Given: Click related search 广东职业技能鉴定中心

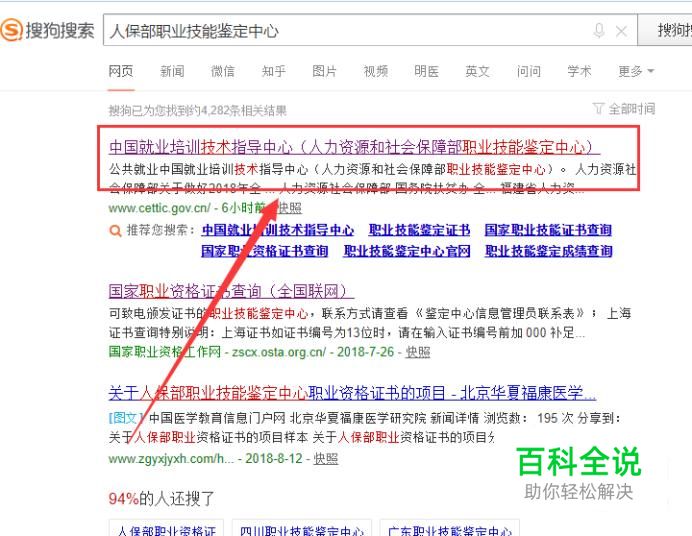Looking at the screenshot, I should (450, 529).
